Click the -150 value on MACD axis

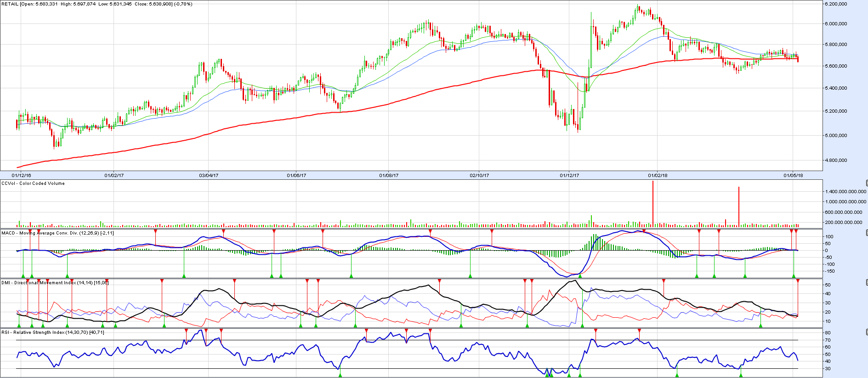830,271
